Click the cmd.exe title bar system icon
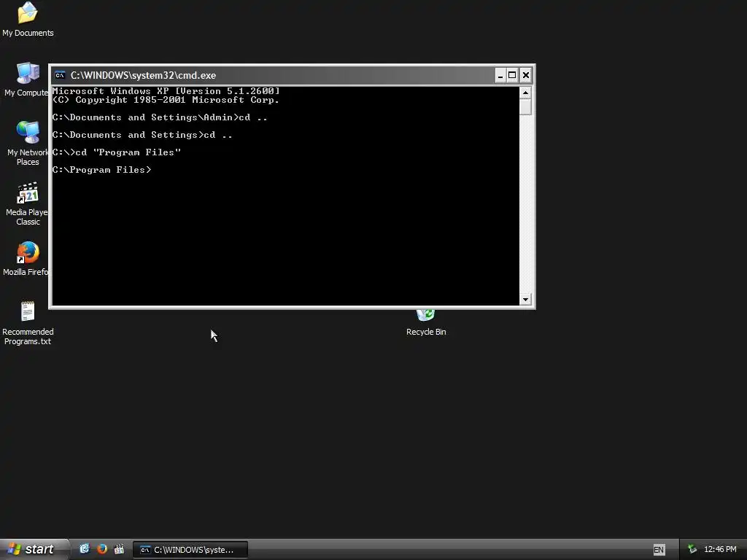The height and width of the screenshot is (560, 747). point(60,75)
